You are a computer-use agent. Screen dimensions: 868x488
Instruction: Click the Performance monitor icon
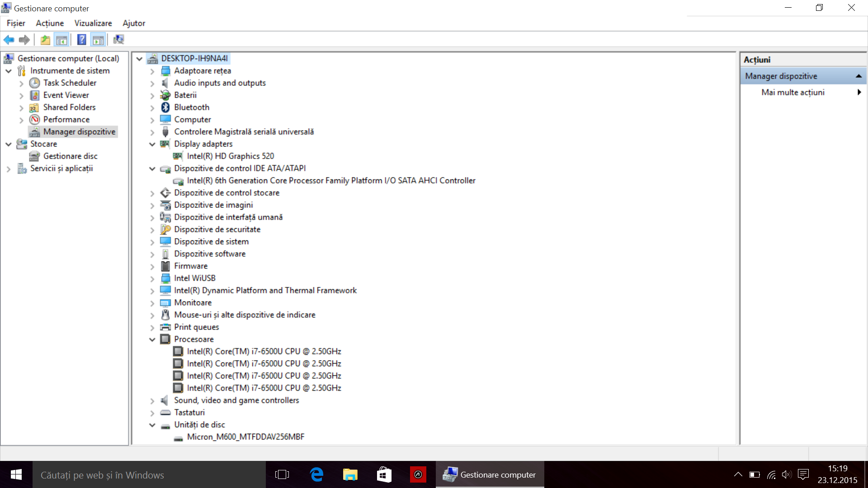point(34,119)
